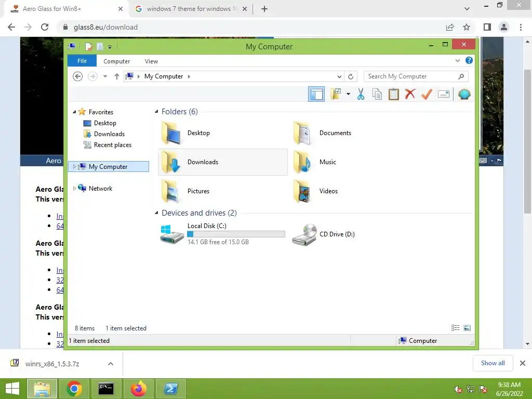The height and width of the screenshot is (399, 532).
Task: Open a new Chrome tab
Action: point(264,9)
